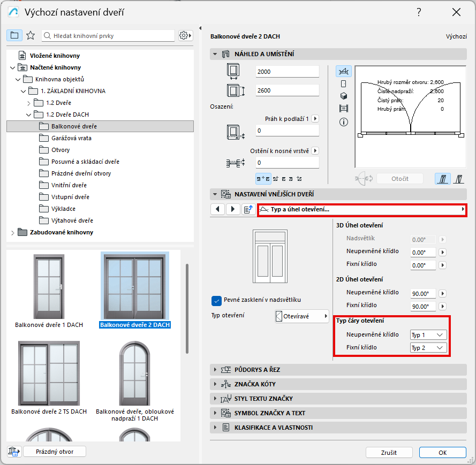Image resolution: width=476 pixels, height=465 pixels.
Task: Select the Výkladce folder
Action: 63,209
